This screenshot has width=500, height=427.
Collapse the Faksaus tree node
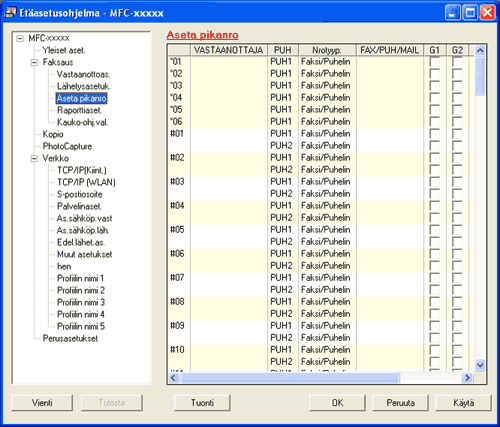(x=34, y=62)
